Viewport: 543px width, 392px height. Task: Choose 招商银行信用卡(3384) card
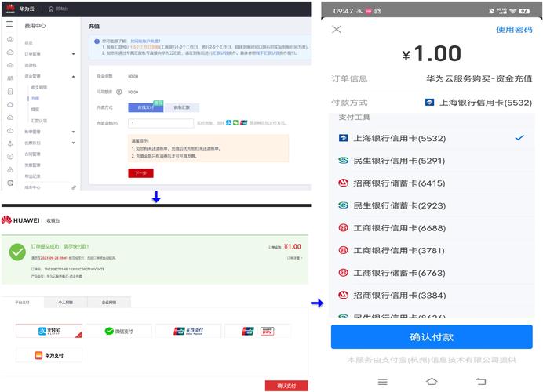tap(432, 295)
